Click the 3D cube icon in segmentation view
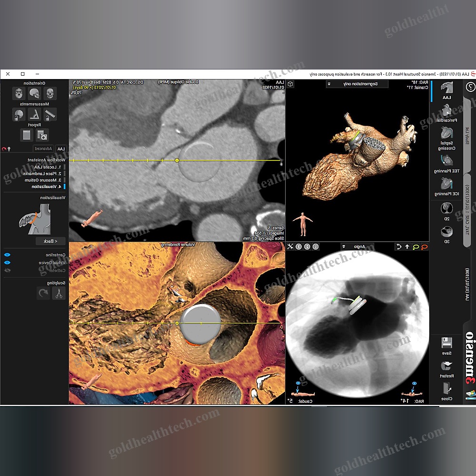Screen dimensions: 476x476 [x=290, y=84]
